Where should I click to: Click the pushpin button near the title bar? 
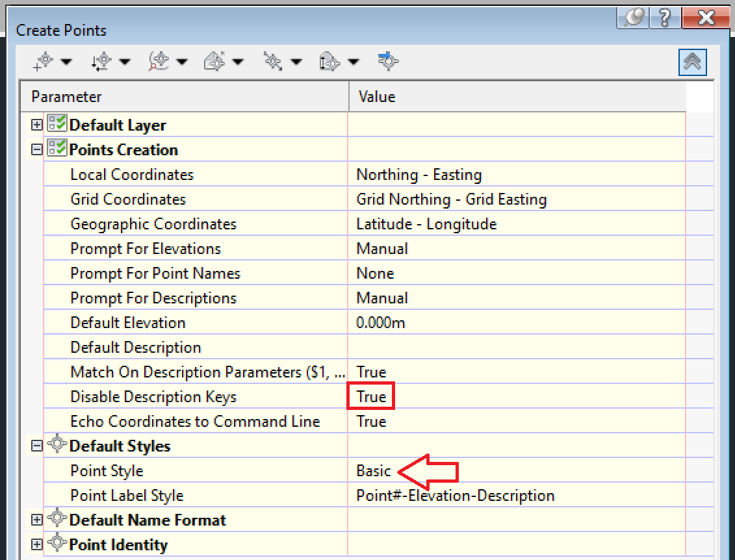632,18
